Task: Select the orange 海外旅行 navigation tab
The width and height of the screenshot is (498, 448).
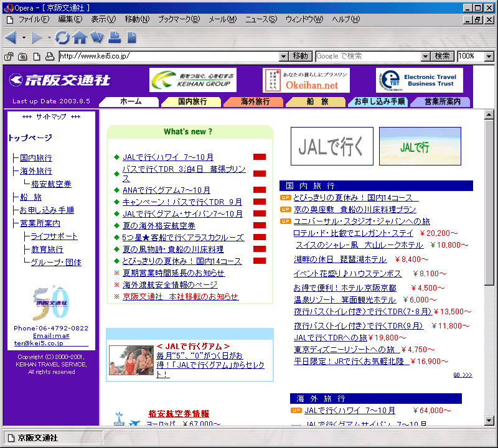Action: 254,101
